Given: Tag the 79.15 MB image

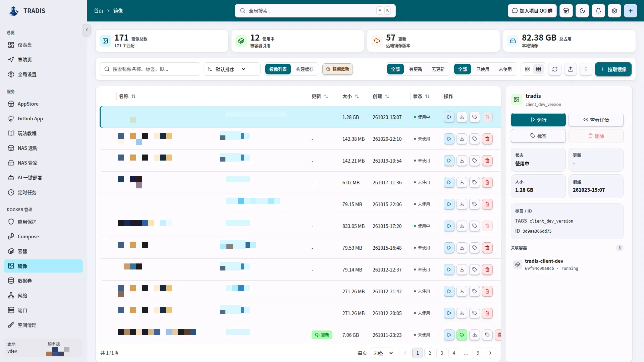Looking at the screenshot, I should 474,204.
